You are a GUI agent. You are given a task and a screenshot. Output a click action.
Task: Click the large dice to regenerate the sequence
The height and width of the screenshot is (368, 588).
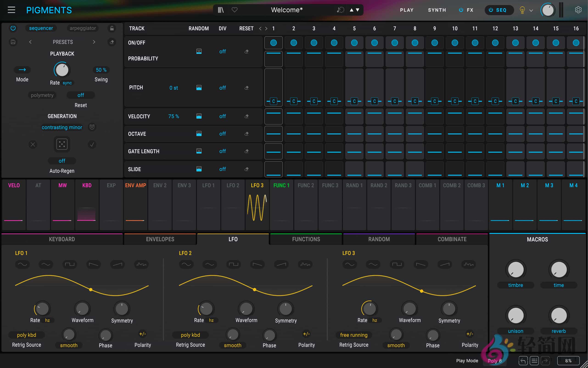(62, 144)
